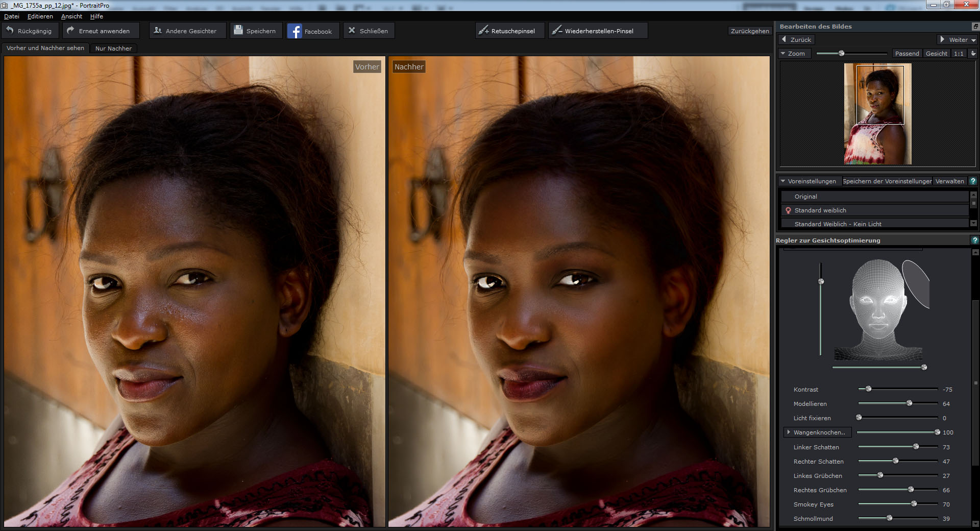Select Standard Weiblich - Kein Licht preset

tap(875, 224)
